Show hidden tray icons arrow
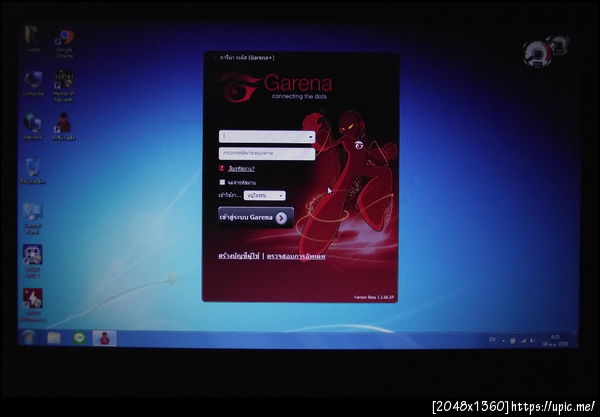Screen dimensions: 600x417 pyautogui.click(x=503, y=340)
